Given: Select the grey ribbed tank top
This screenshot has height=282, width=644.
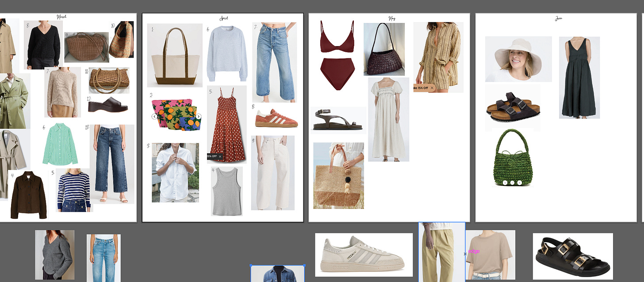Looking at the screenshot, I should coord(226,191).
